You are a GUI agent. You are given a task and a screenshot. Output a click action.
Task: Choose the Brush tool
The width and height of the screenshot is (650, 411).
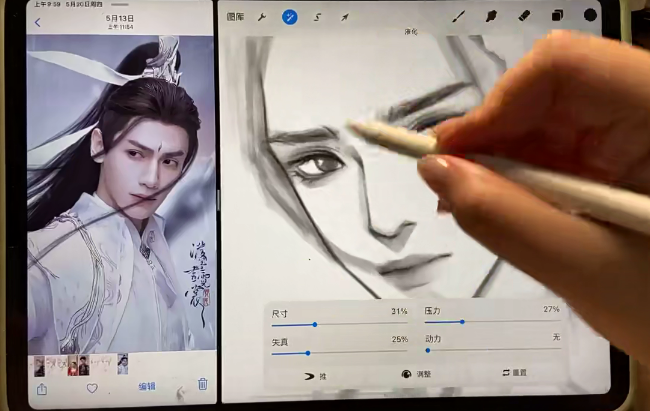459,16
